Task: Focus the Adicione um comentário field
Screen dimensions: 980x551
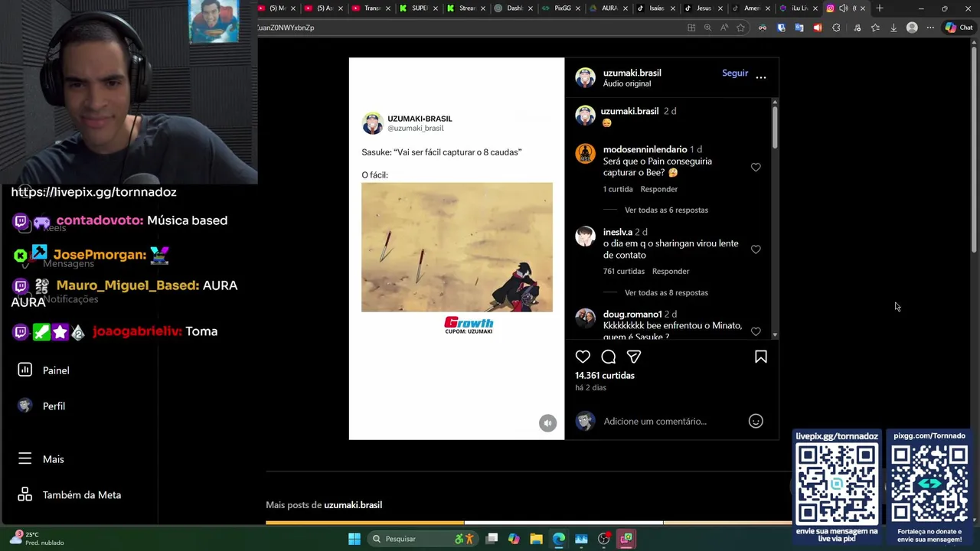Action: point(655,421)
